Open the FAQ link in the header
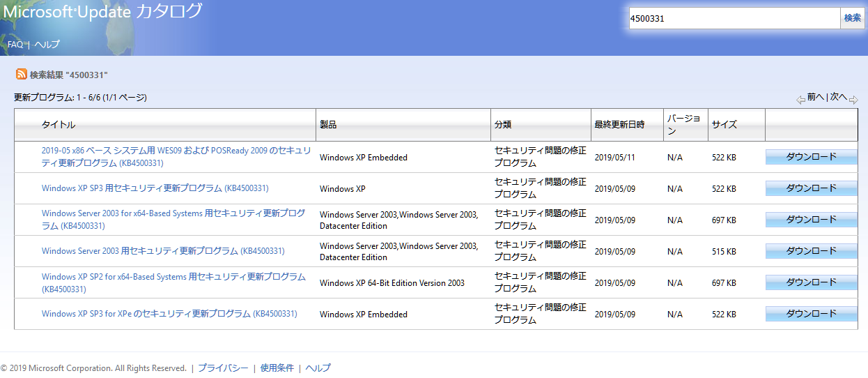The height and width of the screenshot is (378, 868). click(x=15, y=45)
